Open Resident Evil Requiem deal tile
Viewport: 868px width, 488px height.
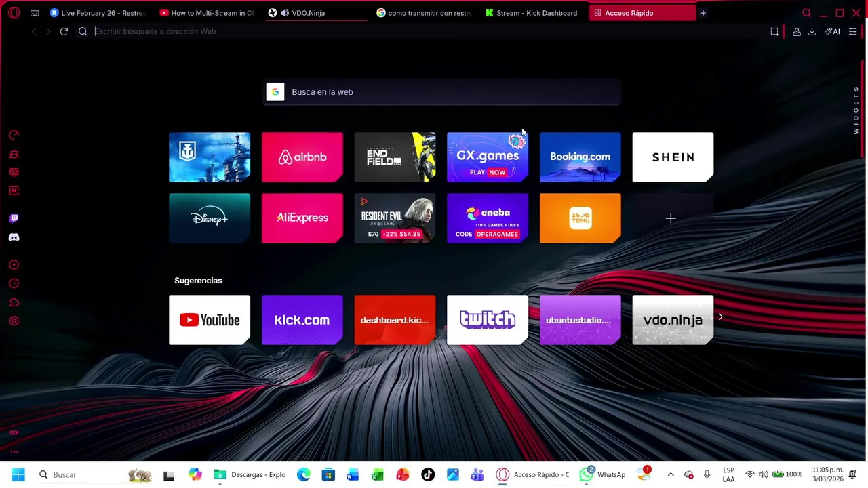point(395,218)
